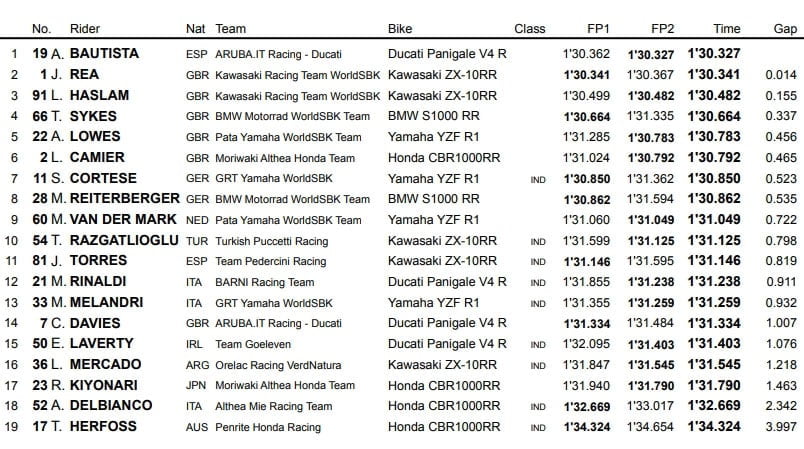Click the Rider column header
Image resolution: width=804 pixels, height=449 pixels.
[86, 29]
